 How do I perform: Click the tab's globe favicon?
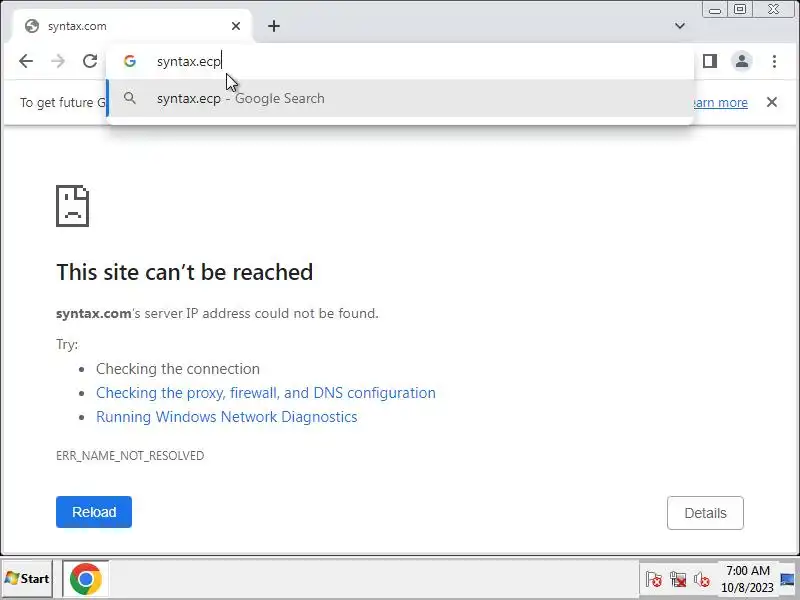click(32, 26)
